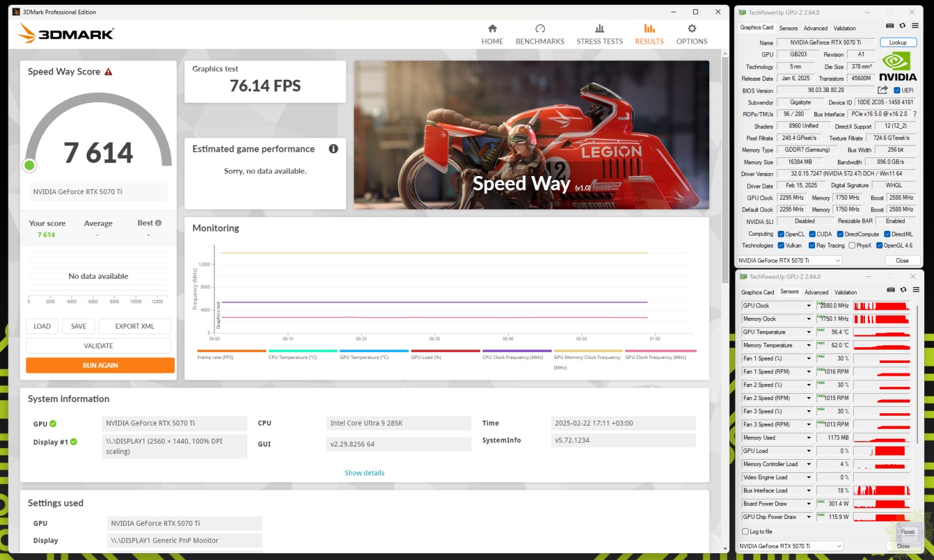Select the v2.29.8256 64 GUI version field

tap(399, 444)
